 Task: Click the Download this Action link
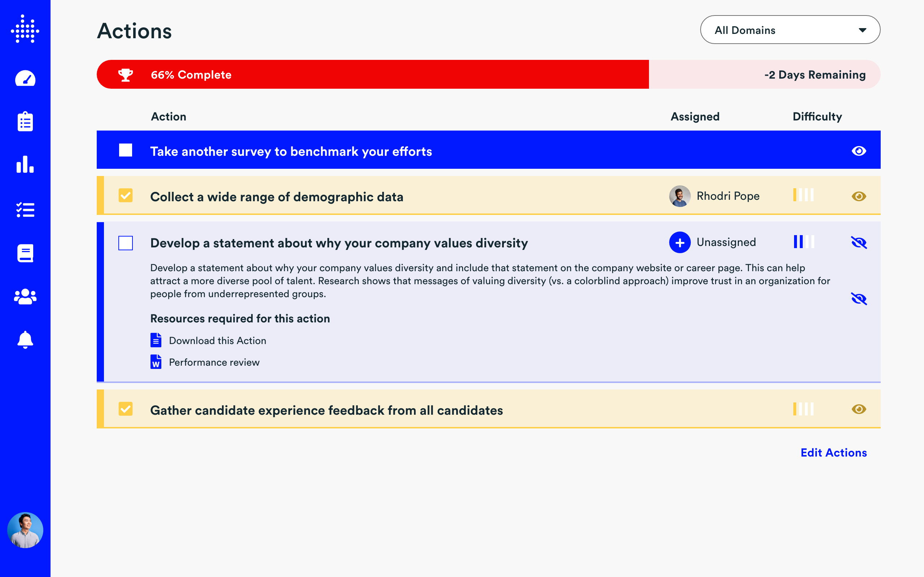click(x=217, y=340)
